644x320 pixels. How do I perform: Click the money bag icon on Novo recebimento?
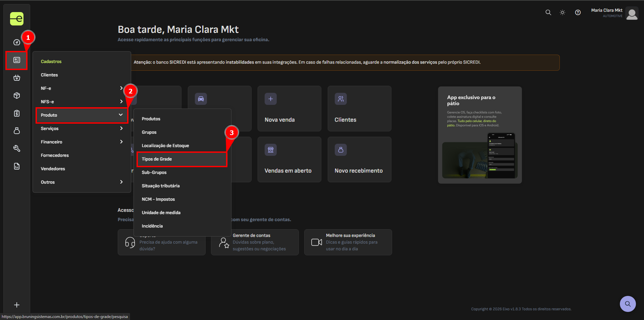pyautogui.click(x=341, y=150)
